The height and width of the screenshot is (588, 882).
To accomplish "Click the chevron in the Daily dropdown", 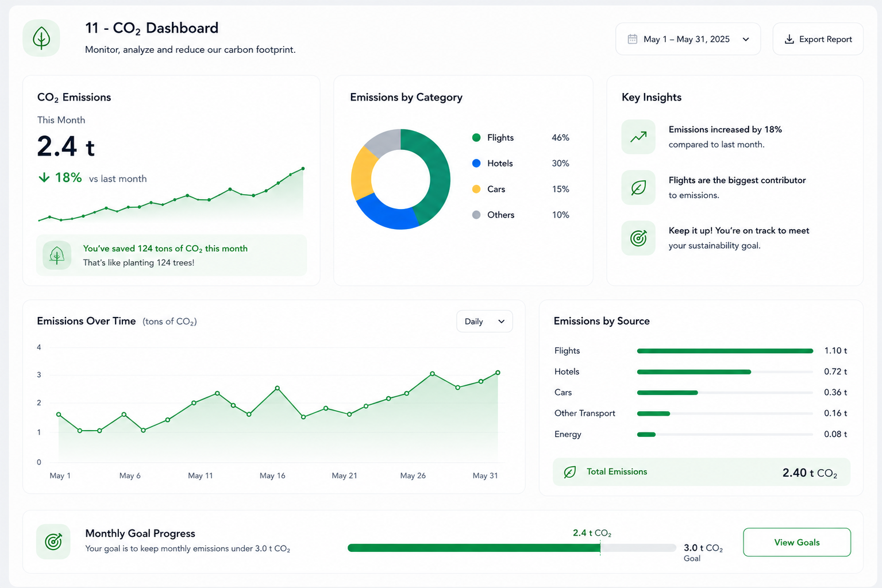I will coord(501,322).
